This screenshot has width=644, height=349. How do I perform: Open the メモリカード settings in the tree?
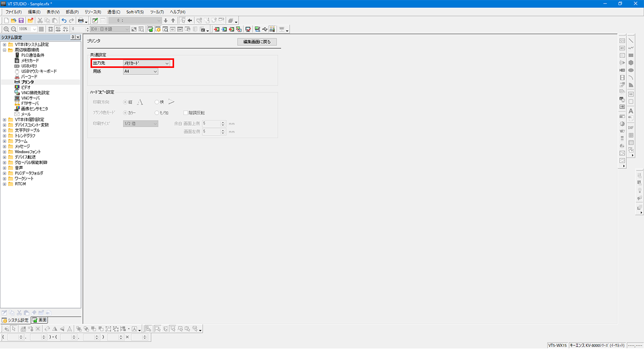pos(30,60)
